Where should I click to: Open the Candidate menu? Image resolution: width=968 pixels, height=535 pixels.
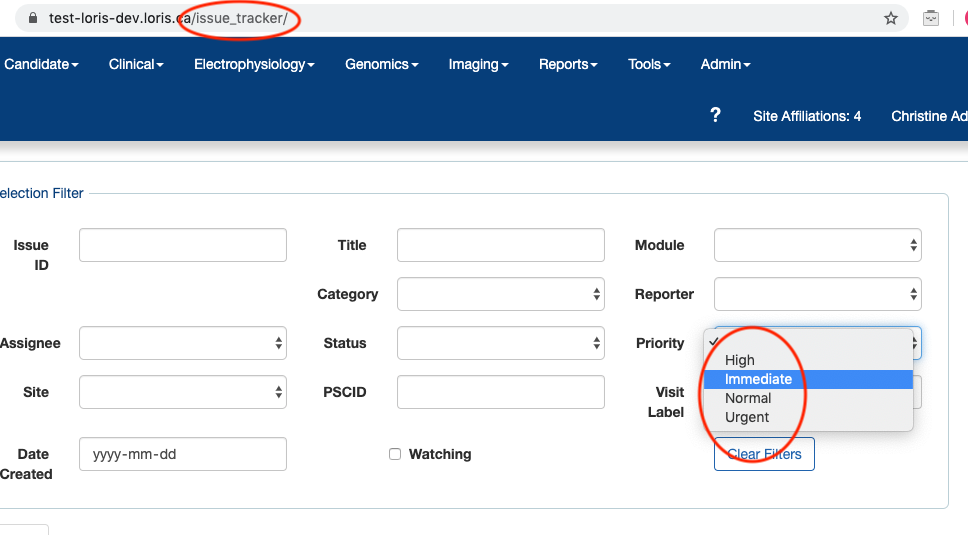41,64
